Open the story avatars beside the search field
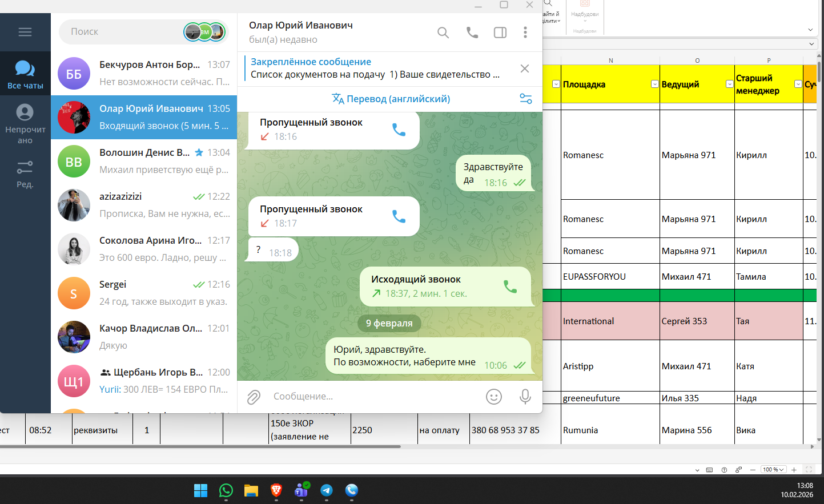The image size is (824, 504). (204, 32)
